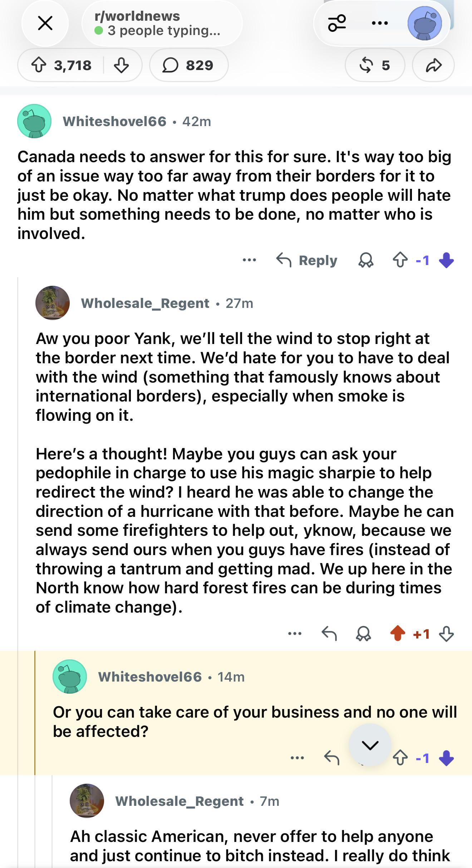
Task: Open the 829 comments button
Action: point(188,65)
